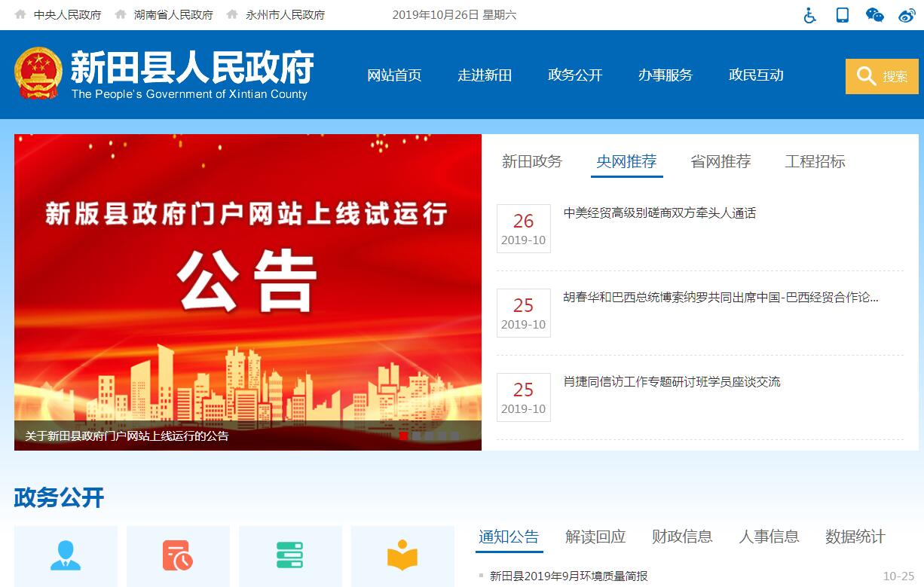
Task: Open news 中美经贸高级别磋商双方牵头人通话
Action: tap(659, 213)
